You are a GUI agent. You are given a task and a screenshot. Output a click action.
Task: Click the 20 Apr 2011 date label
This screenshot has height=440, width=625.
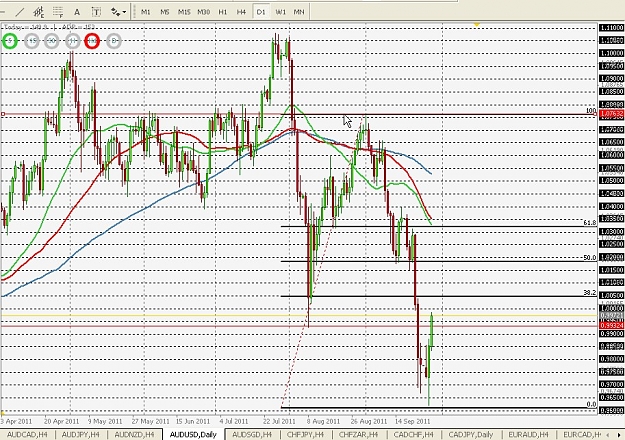pyautogui.click(x=61, y=421)
